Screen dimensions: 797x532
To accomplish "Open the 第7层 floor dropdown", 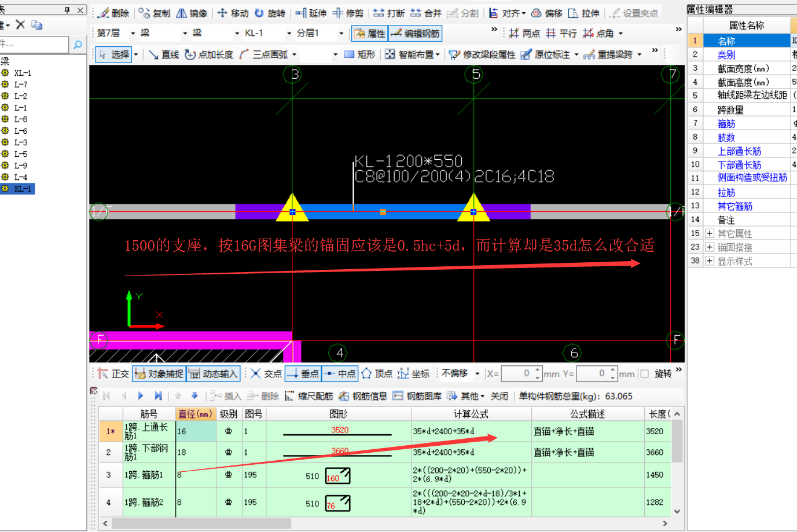I will click(x=133, y=34).
